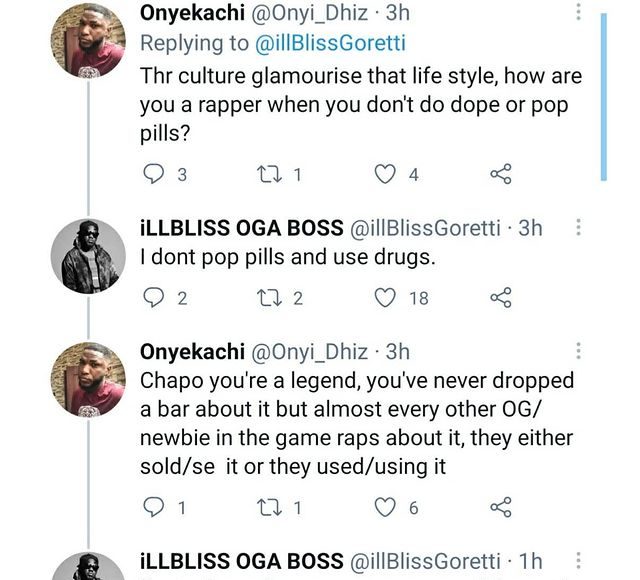Viewport: 640px width, 580px height.
Task: Open more options on Onyekachi's first tweet
Action: click(x=578, y=13)
